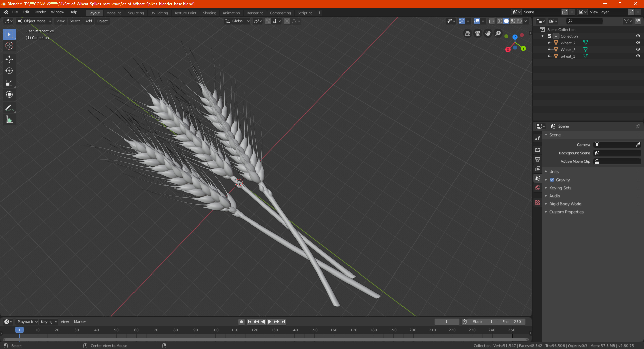
Task: Expand the Audio panel
Action: click(x=554, y=196)
